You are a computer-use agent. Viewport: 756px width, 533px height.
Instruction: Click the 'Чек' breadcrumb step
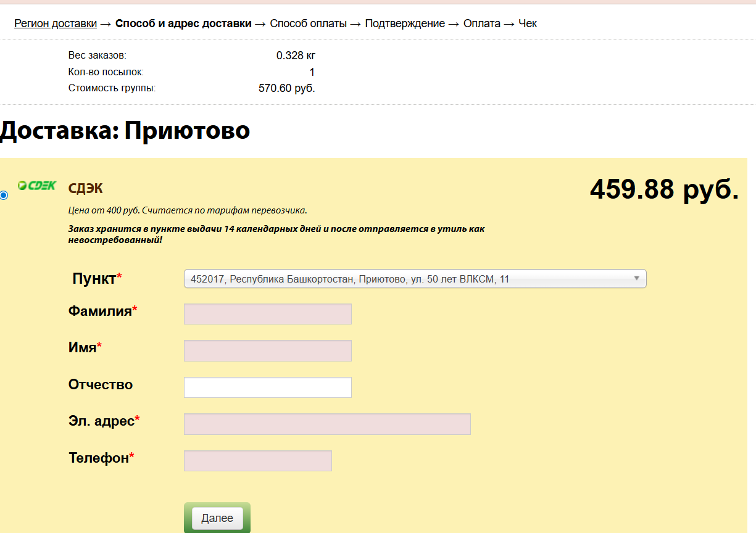click(x=528, y=23)
